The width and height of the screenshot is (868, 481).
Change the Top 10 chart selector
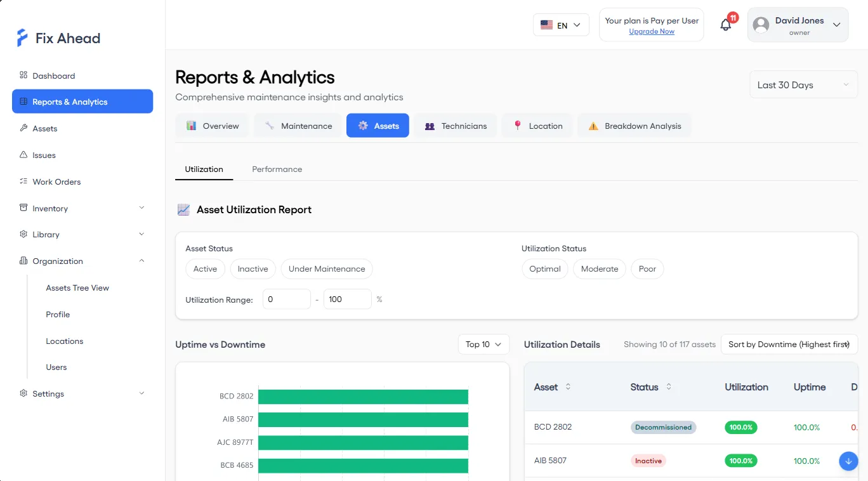pyautogui.click(x=483, y=344)
